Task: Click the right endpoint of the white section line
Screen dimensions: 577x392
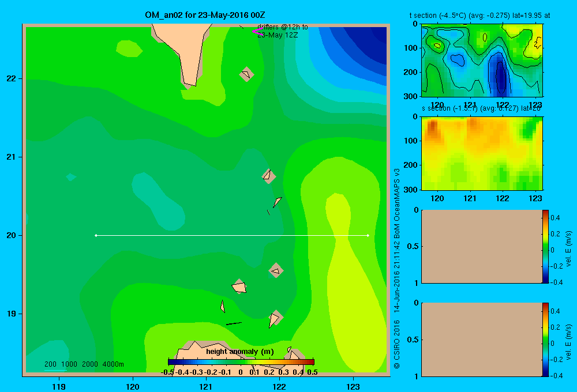Action: click(x=368, y=235)
